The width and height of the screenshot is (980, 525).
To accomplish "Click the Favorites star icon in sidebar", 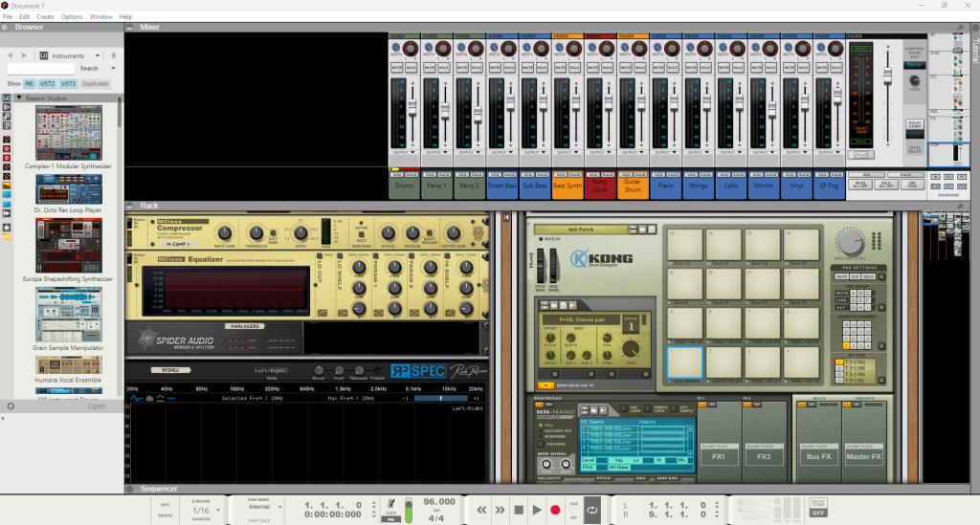I will point(7,228).
